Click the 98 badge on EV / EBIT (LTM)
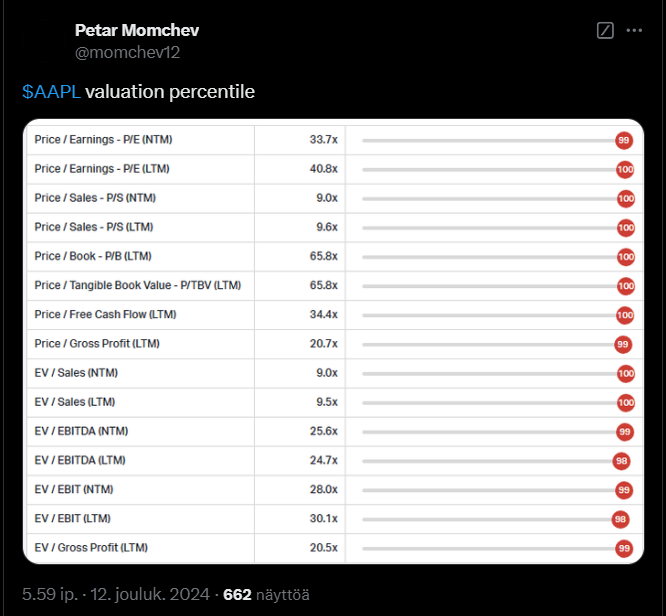Viewport: 666px width, 616px height. click(x=620, y=519)
